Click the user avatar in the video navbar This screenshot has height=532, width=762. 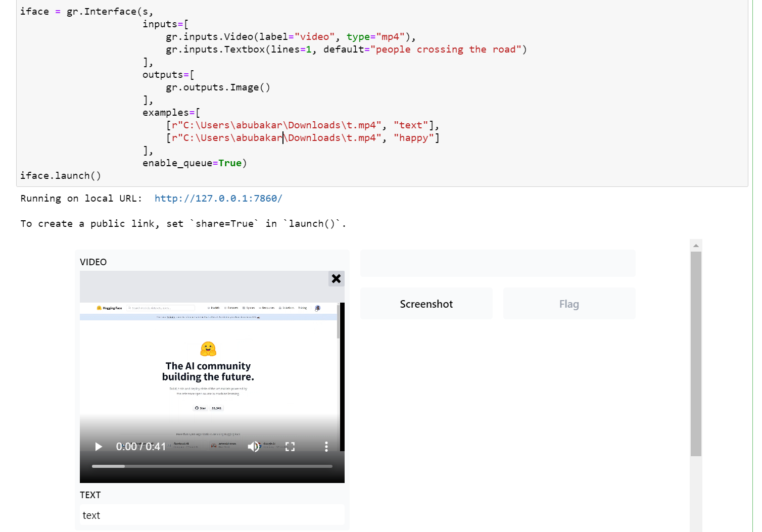click(318, 308)
